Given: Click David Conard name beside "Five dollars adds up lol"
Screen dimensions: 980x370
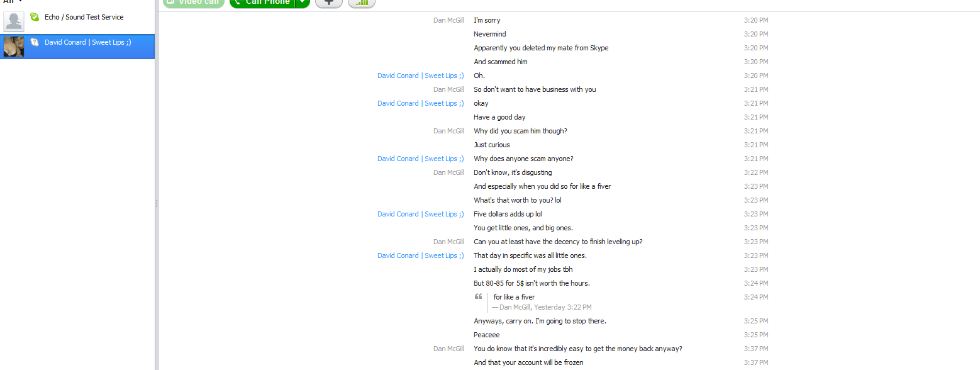Looking at the screenshot, I should coord(420,214).
